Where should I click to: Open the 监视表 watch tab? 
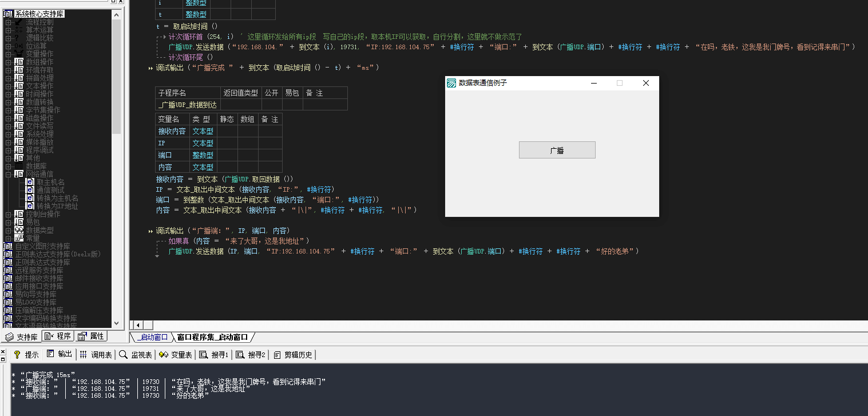pyautogui.click(x=135, y=355)
